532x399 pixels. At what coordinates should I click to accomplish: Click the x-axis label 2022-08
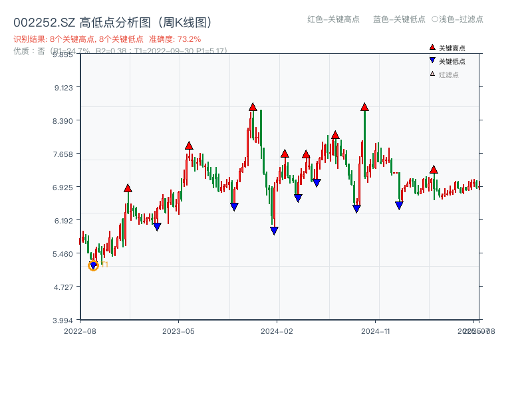click(x=80, y=331)
